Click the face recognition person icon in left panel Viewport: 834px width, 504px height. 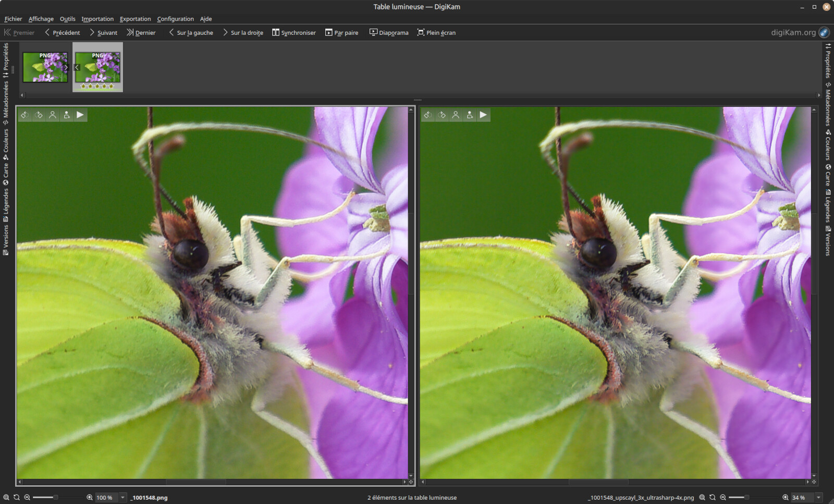[x=53, y=115]
